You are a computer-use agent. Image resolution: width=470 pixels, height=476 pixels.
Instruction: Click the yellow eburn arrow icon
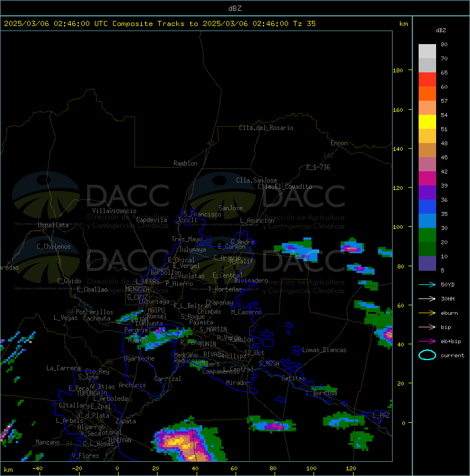[x=427, y=313]
